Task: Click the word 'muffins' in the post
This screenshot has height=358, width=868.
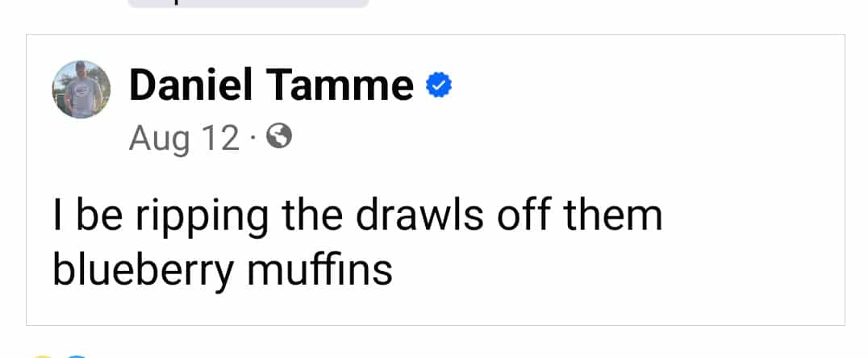Action: click(x=319, y=269)
